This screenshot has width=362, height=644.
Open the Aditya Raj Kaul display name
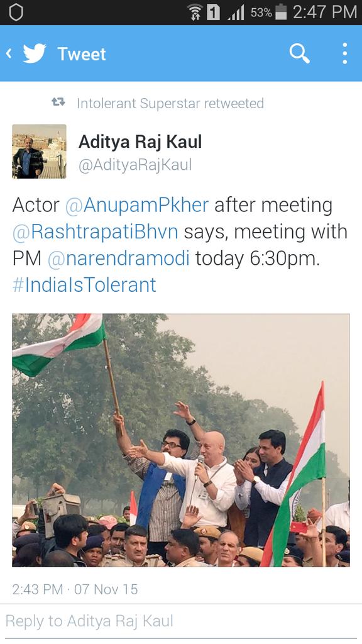[x=140, y=142]
